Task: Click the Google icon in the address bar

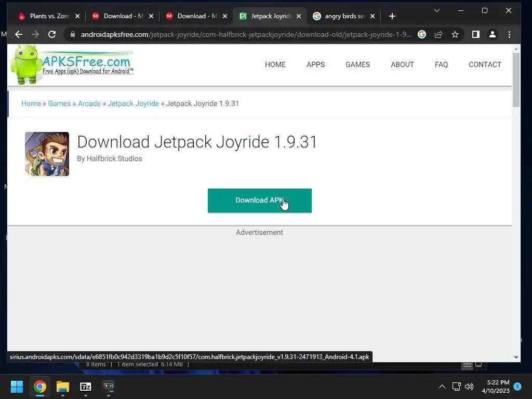Action: 422,34
